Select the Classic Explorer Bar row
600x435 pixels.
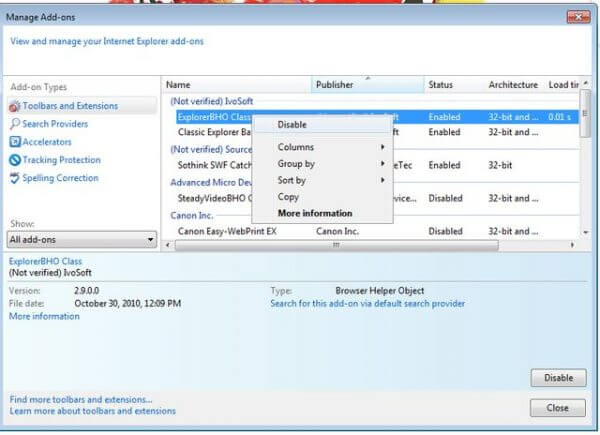click(x=377, y=132)
